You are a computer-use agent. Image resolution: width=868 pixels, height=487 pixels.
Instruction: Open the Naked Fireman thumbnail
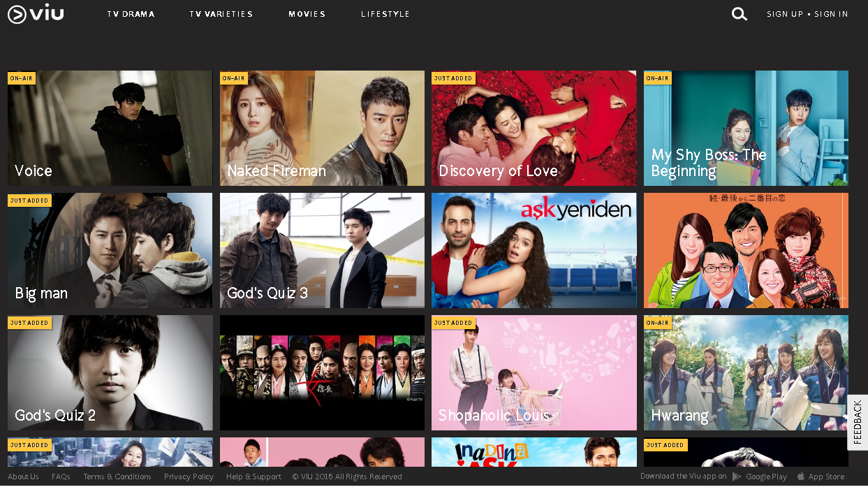click(x=322, y=128)
